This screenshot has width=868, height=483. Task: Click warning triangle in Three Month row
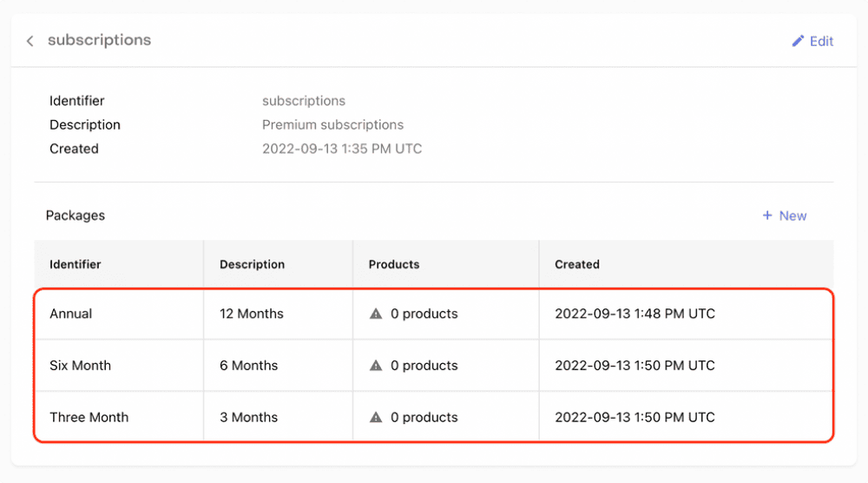(376, 417)
